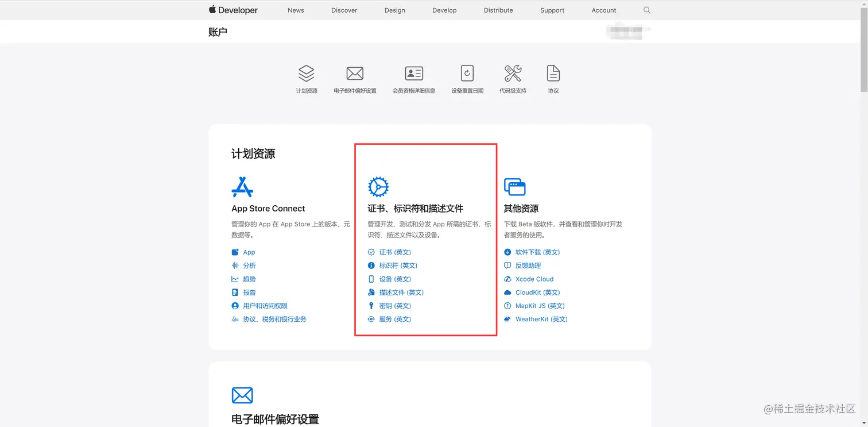Image resolution: width=868 pixels, height=427 pixels.
Task: Open 反馈助理 link
Action: [528, 266]
